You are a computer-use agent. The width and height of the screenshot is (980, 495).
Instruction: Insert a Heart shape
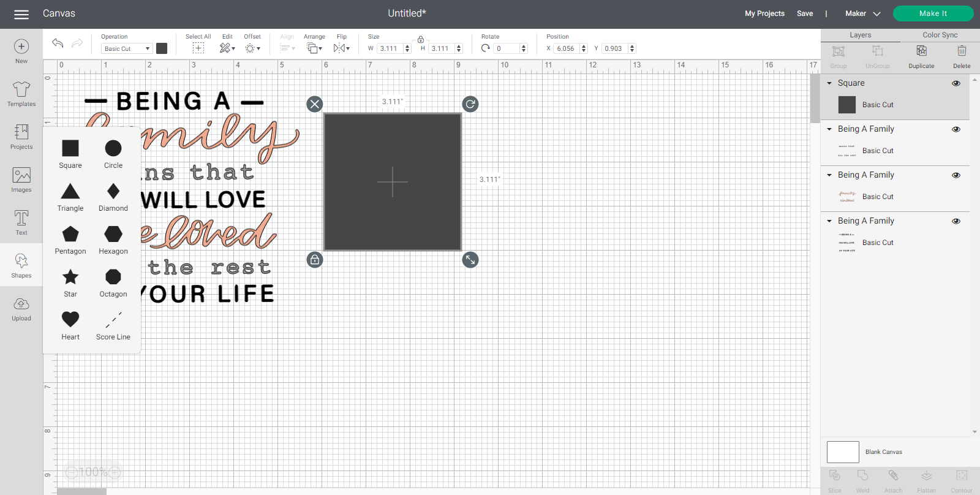[70, 326]
